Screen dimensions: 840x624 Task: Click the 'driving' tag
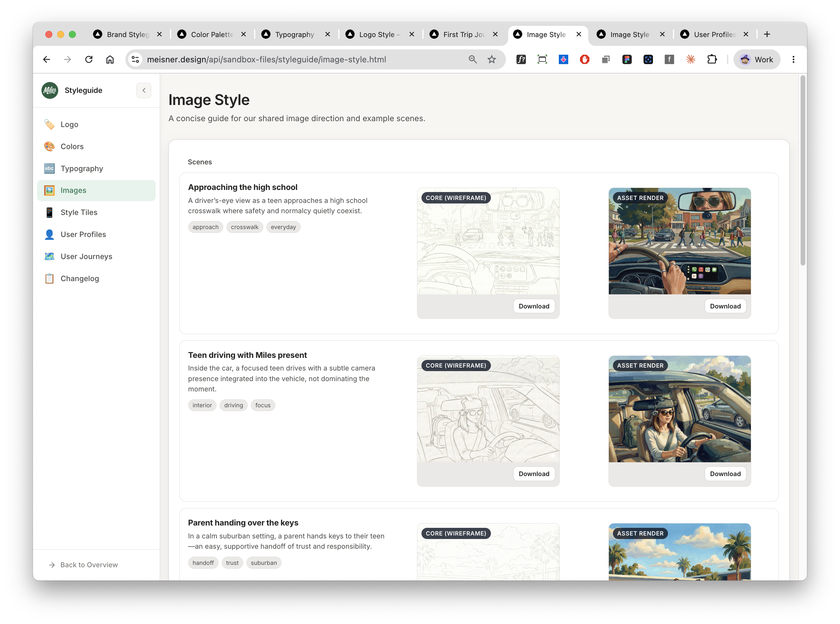[234, 405]
